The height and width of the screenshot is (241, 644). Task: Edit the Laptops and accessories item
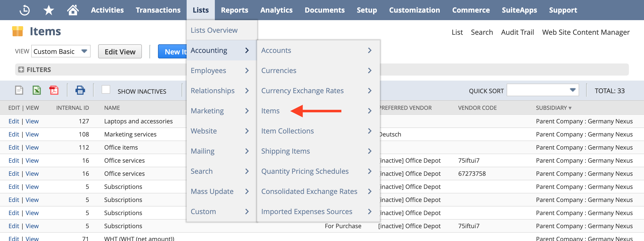coord(14,121)
